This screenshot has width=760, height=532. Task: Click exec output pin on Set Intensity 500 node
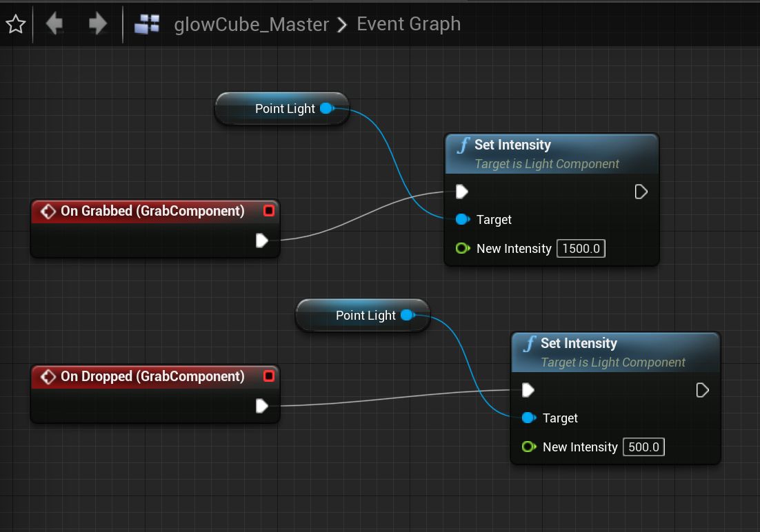coord(702,391)
